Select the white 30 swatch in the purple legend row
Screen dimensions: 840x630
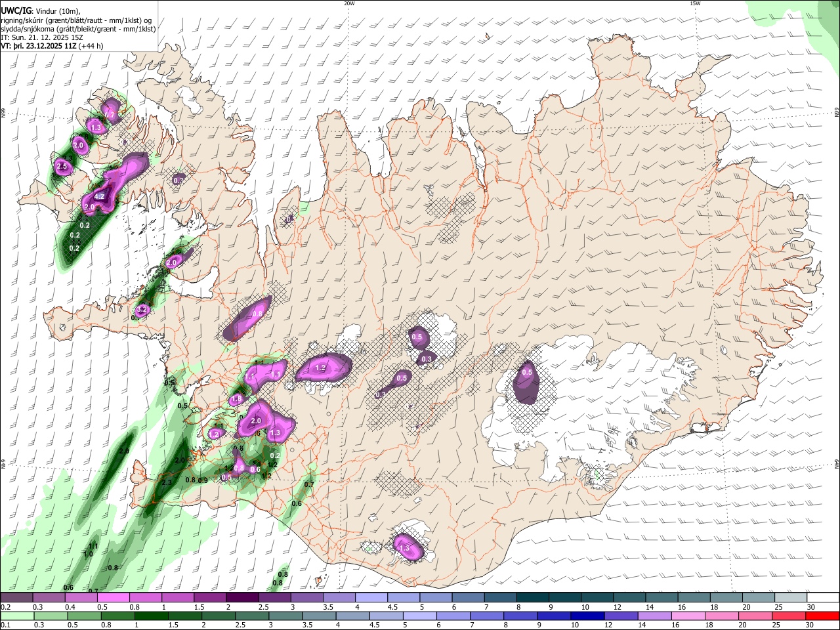tap(824, 597)
